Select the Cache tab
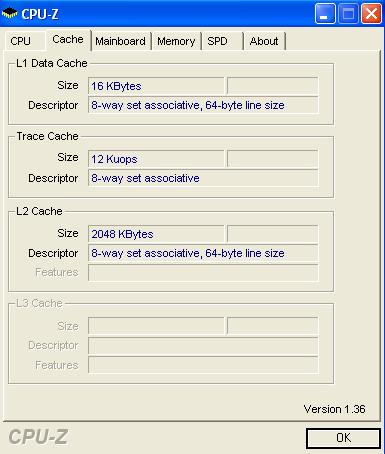The image size is (385, 454). coord(68,40)
